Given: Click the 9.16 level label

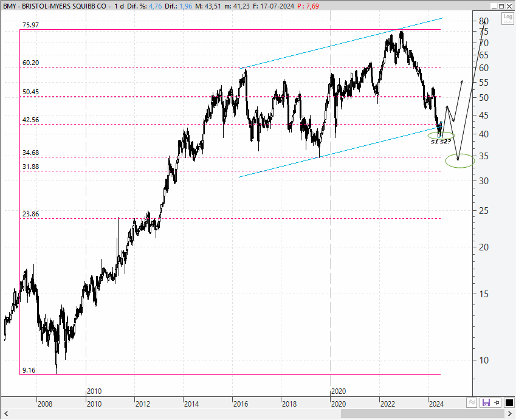Looking at the screenshot, I should [x=29, y=370].
